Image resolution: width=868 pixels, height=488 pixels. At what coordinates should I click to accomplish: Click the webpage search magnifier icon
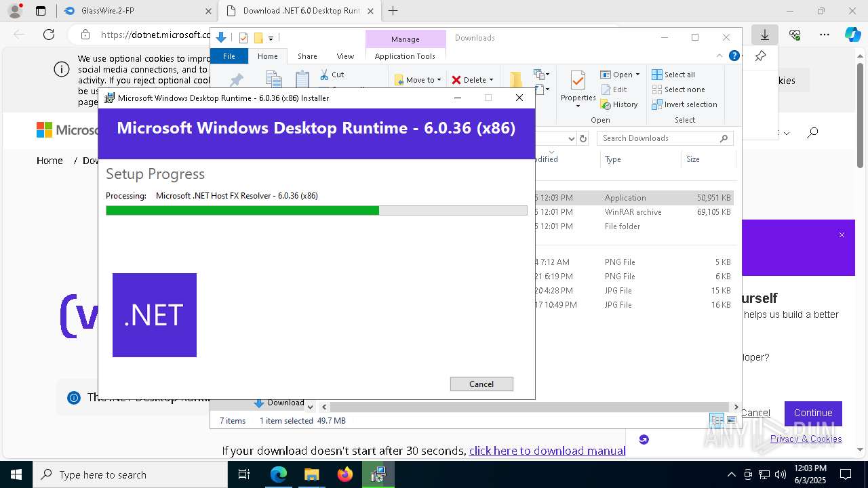pyautogui.click(x=812, y=133)
